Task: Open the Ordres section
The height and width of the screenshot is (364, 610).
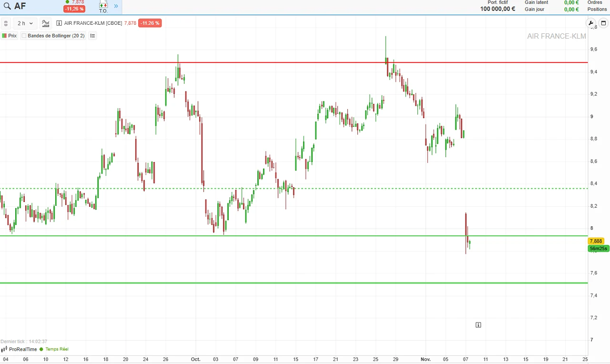Action: [595, 2]
